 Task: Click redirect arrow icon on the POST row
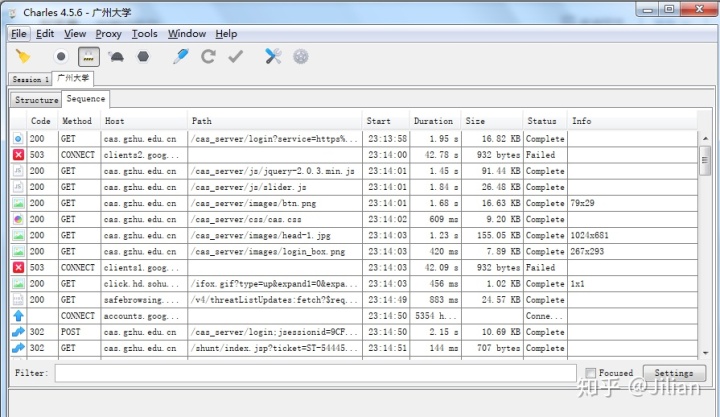click(18, 332)
